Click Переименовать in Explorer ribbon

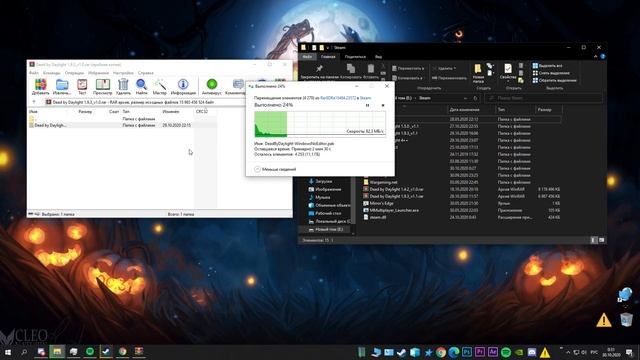click(x=449, y=78)
